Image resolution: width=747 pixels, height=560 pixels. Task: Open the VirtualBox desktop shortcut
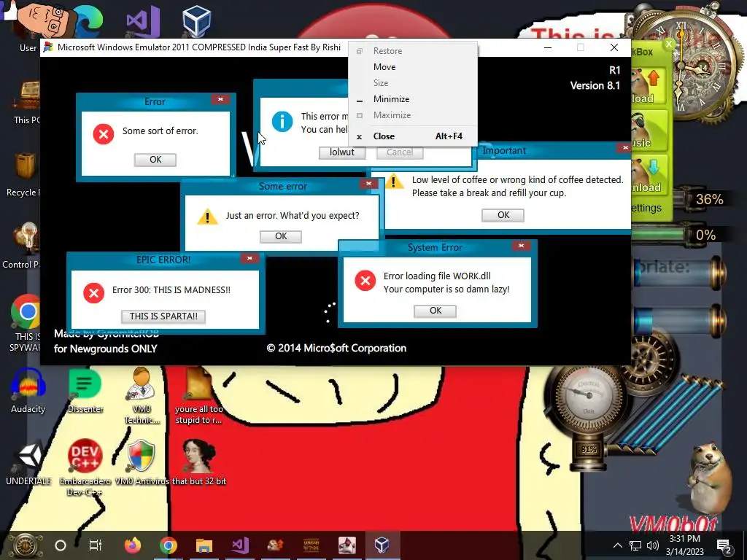pos(196,21)
